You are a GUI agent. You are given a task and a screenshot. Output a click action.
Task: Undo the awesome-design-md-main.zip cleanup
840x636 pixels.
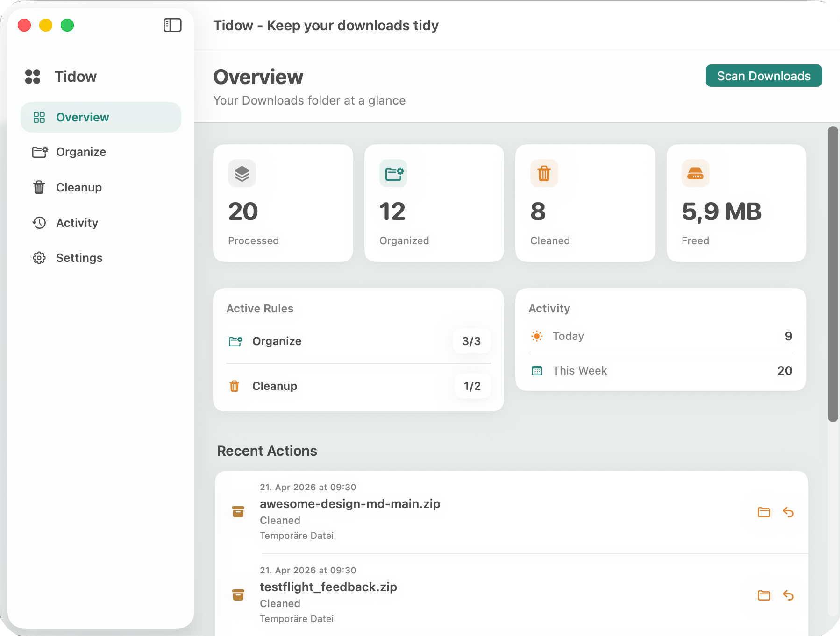click(788, 512)
